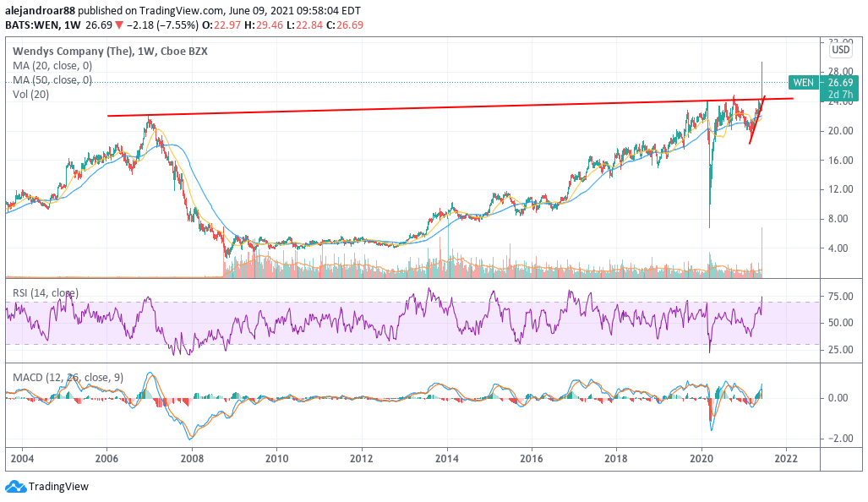Viewport: 868px width, 502px height.
Task: Select the short steep red trendline near 2021
Action: (757, 120)
